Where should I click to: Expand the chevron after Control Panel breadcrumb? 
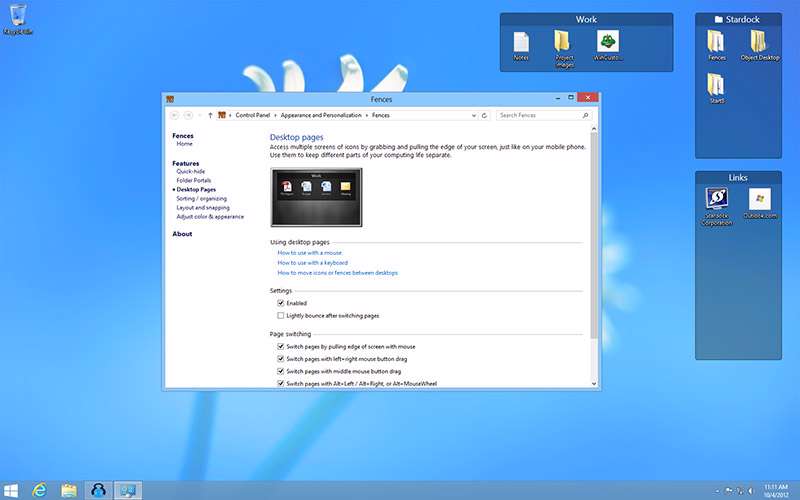pyautogui.click(x=275, y=115)
